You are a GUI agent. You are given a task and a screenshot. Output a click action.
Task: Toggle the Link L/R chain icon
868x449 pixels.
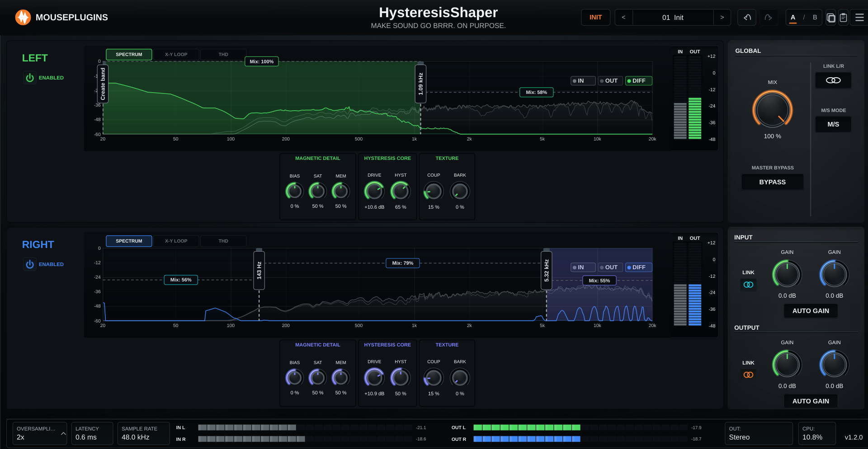[833, 80]
